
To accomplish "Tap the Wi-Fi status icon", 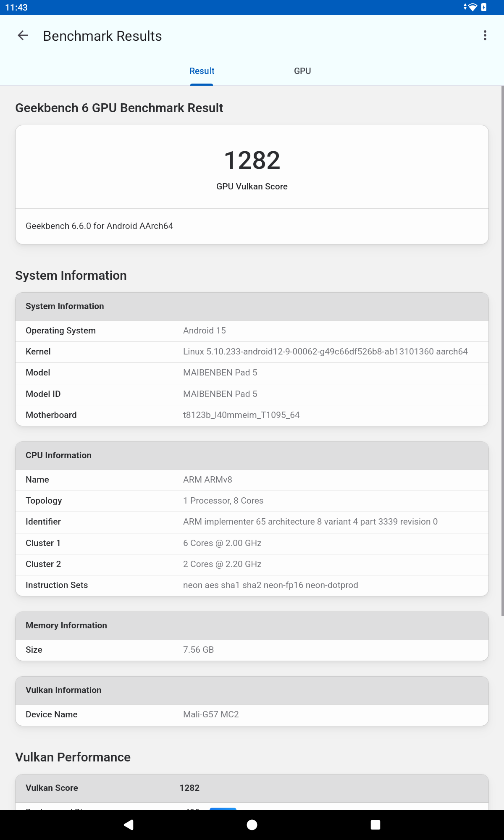I will click(472, 7).
